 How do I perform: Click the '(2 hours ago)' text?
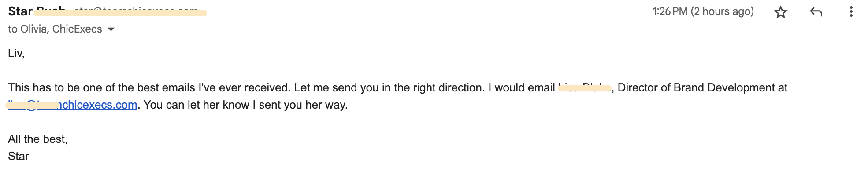(722, 11)
